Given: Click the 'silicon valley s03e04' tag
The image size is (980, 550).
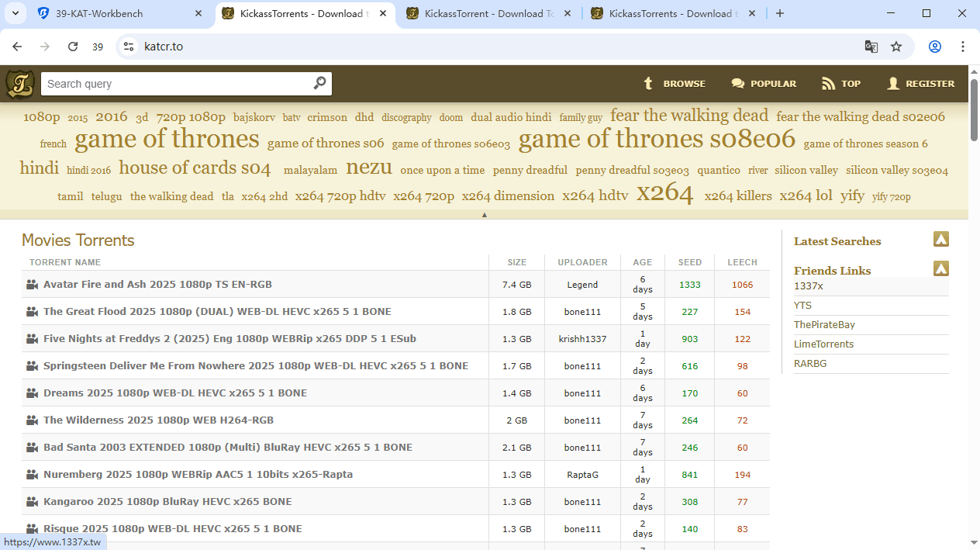Looking at the screenshot, I should [897, 170].
